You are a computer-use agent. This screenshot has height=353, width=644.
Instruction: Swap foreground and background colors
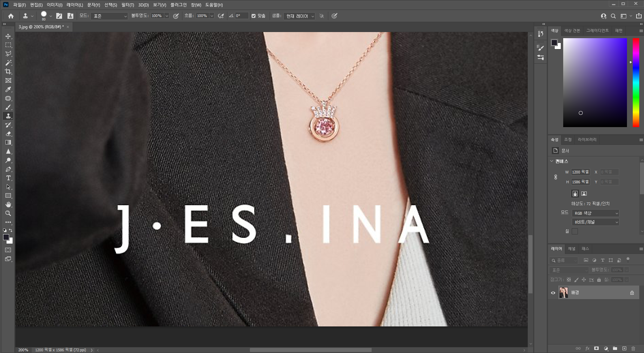click(x=11, y=231)
